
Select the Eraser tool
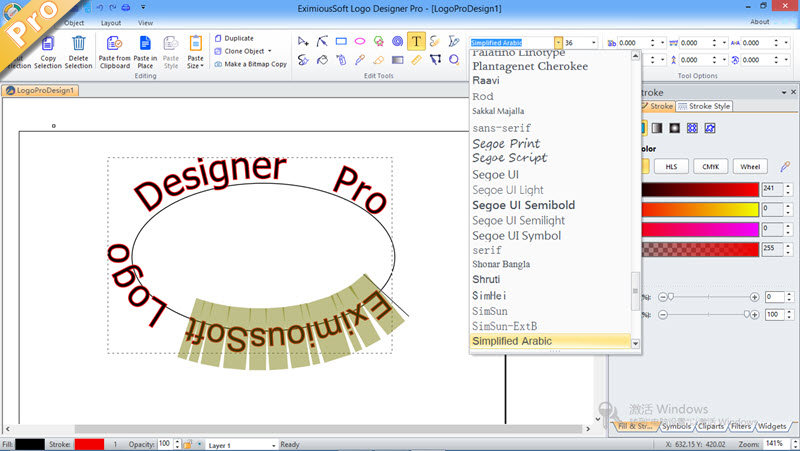click(379, 60)
